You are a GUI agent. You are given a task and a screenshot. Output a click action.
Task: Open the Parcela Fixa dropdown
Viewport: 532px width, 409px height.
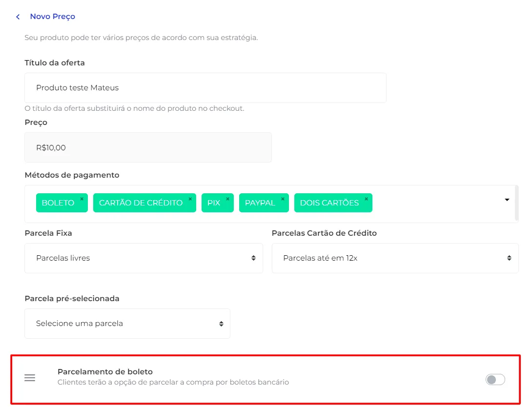tap(143, 258)
